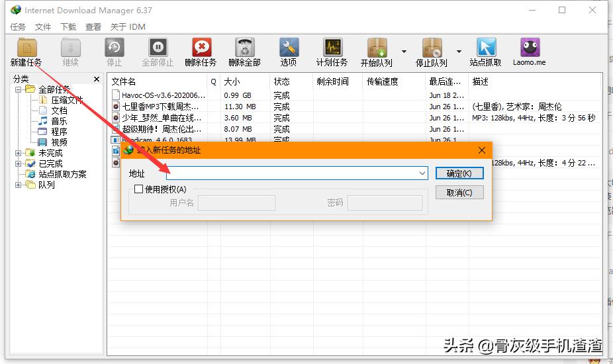The width and height of the screenshot is (613, 364).
Task: Open Stop Queue dropdown arrow
Action: pos(459,51)
